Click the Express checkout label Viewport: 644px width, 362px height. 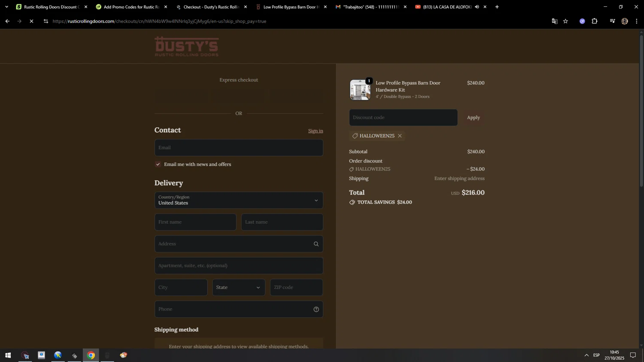tap(239, 80)
